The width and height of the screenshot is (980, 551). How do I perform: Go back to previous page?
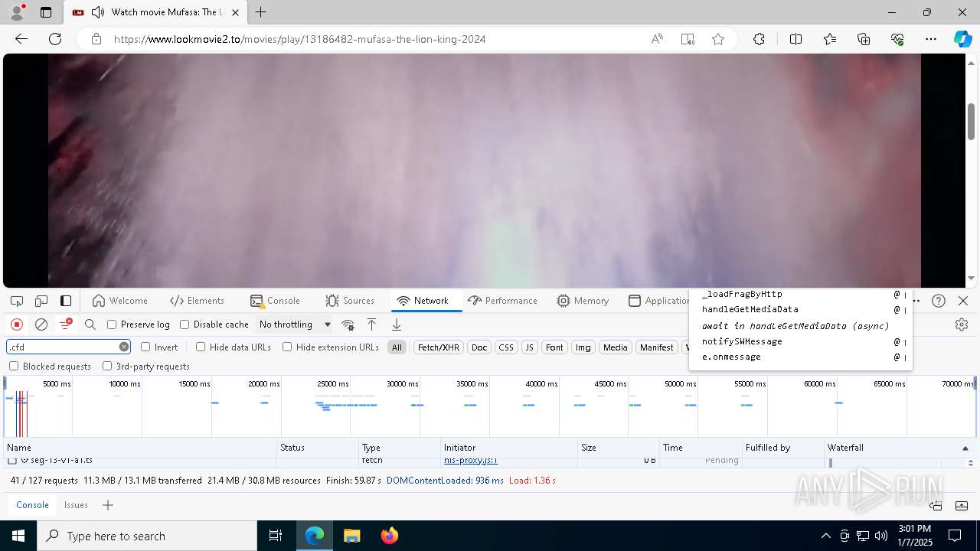21,39
